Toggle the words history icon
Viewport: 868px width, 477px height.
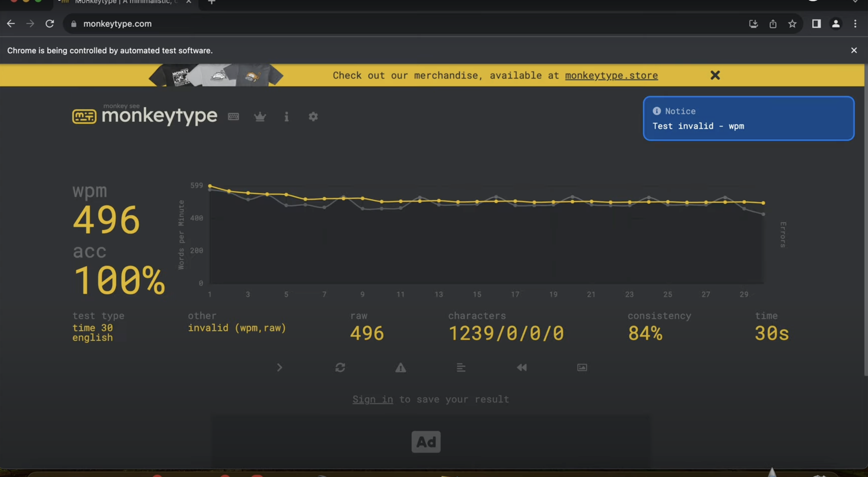(461, 367)
